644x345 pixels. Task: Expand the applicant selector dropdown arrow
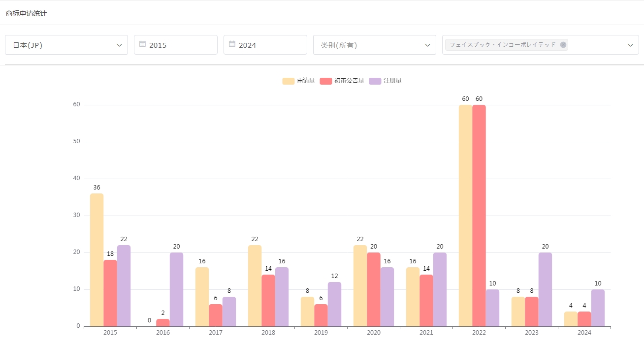point(630,45)
